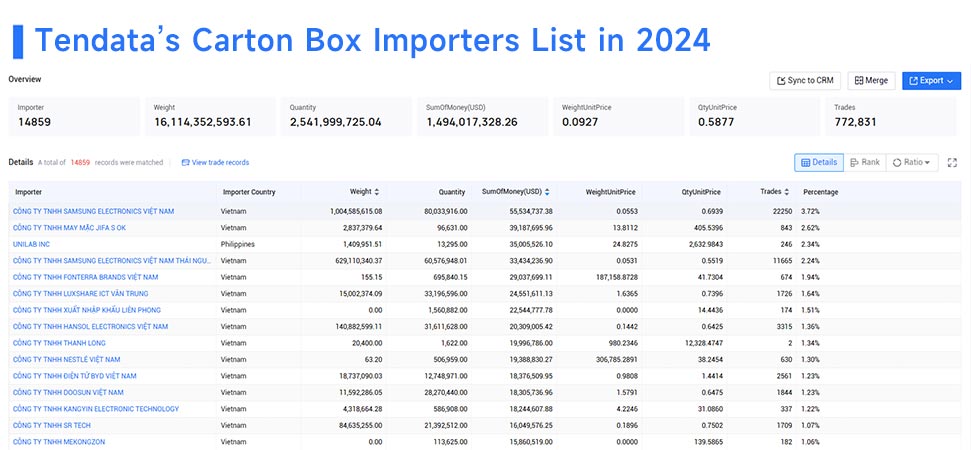Viewport: 971px width, 450px height.
Task: Open CÔNG TY TNHH LUXSHARE ICT VÂN TRUNG
Action: click(81, 293)
